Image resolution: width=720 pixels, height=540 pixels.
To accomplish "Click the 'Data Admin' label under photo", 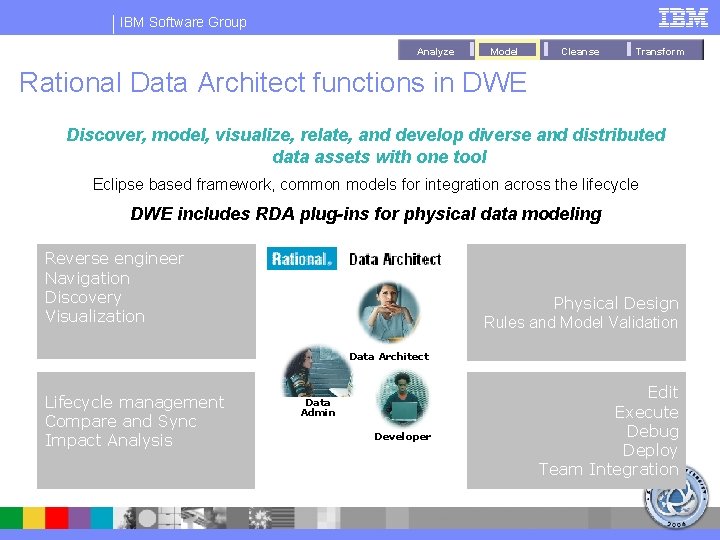I will pos(318,407).
